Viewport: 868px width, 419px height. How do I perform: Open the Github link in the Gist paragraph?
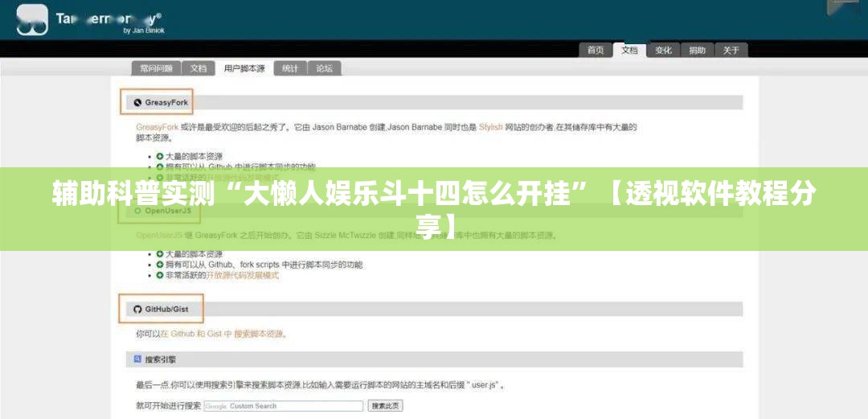(182, 335)
